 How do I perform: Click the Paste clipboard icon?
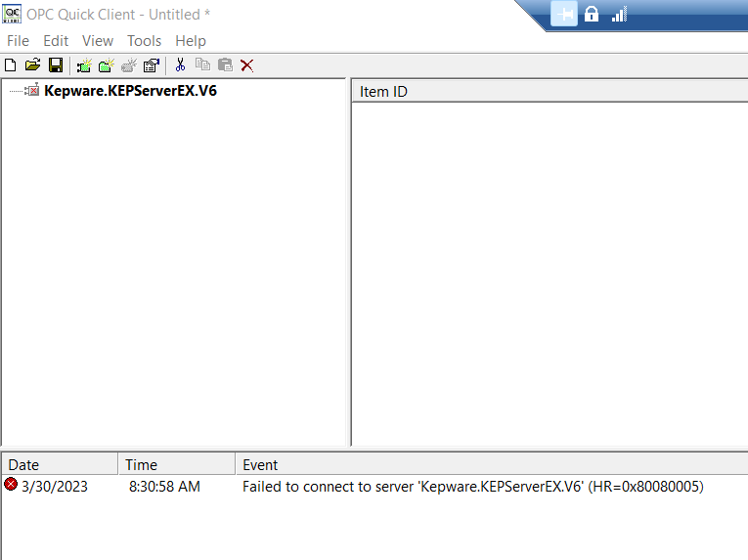coord(225,65)
